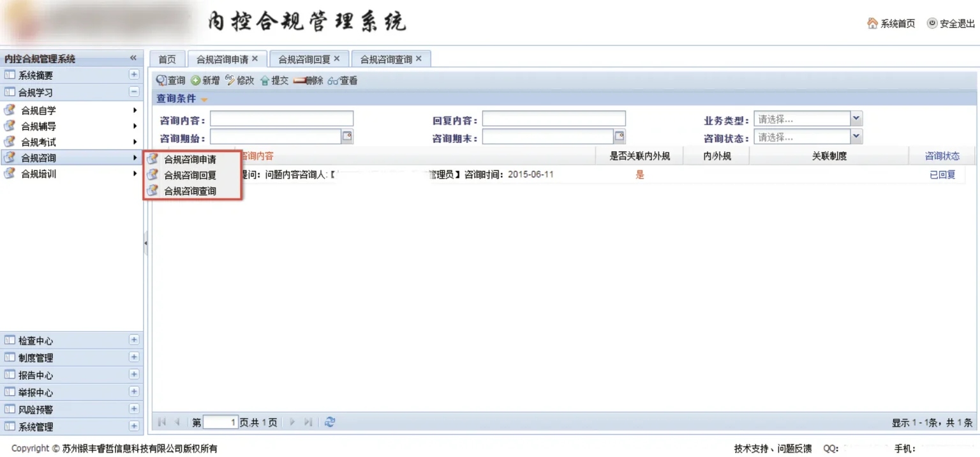Expand the 检查中心 panel
Image resolution: width=980 pixels, height=457 pixels.
134,340
